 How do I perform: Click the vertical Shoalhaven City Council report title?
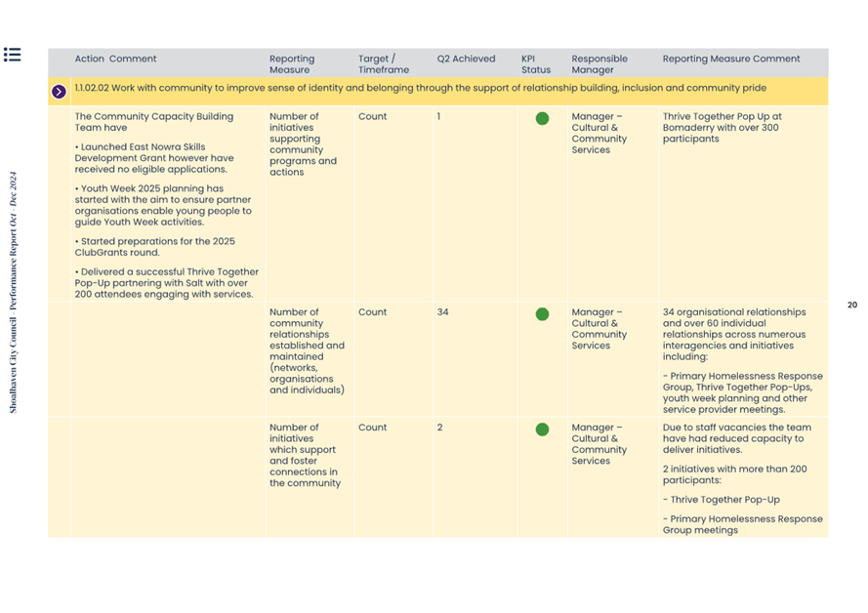coord(14,293)
